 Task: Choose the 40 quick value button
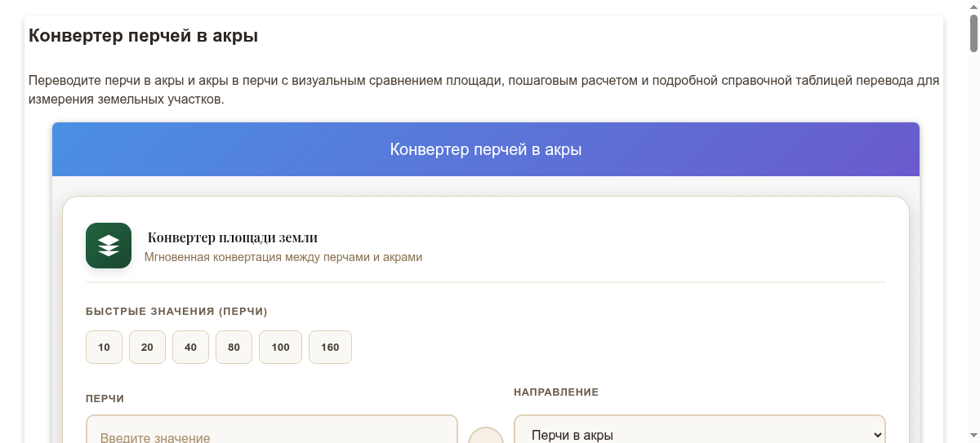(190, 347)
